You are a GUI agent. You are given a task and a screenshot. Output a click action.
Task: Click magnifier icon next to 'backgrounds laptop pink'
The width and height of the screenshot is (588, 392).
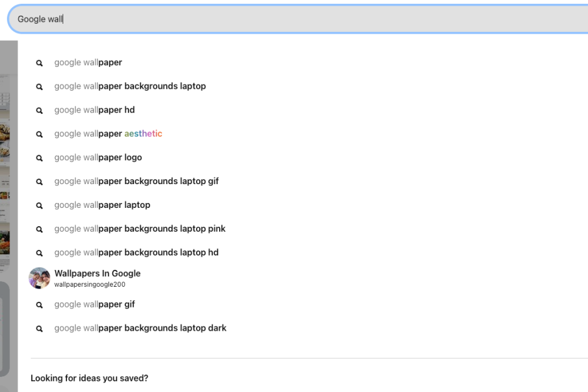39,229
